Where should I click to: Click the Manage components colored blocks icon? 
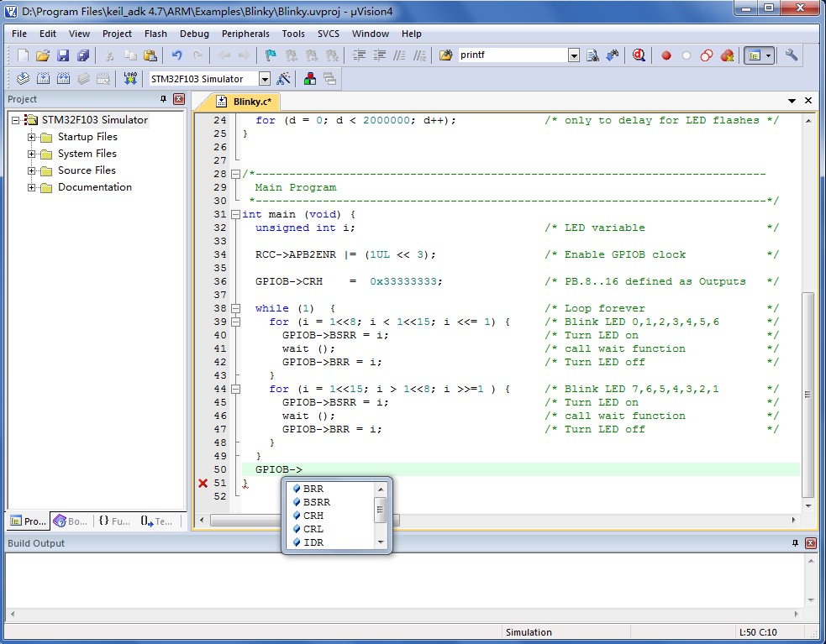click(310, 79)
